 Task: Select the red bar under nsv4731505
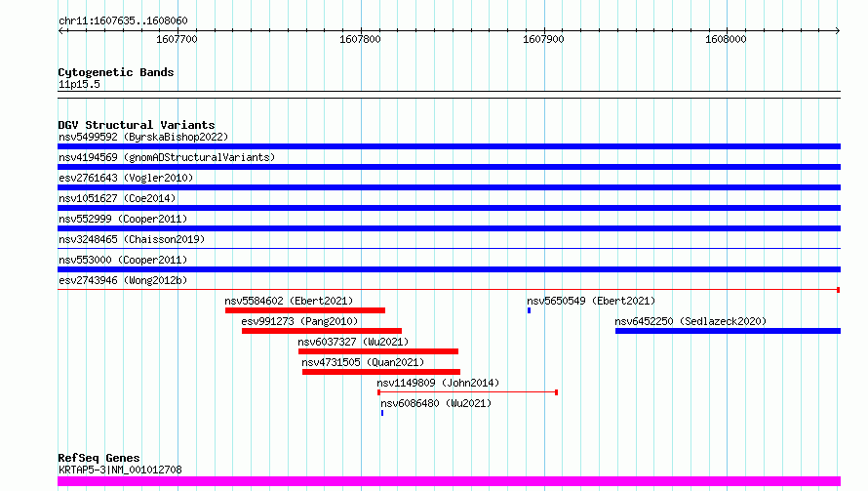[x=381, y=372]
